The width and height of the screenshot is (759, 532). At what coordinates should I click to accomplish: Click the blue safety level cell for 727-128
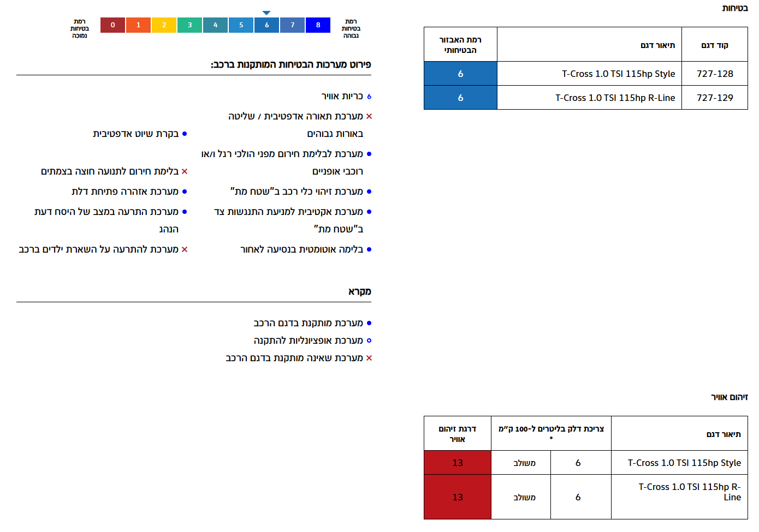460,74
